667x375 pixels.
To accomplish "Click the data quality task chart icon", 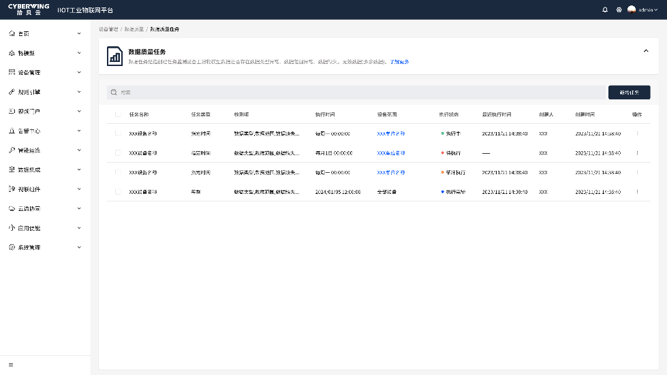I will click(115, 56).
